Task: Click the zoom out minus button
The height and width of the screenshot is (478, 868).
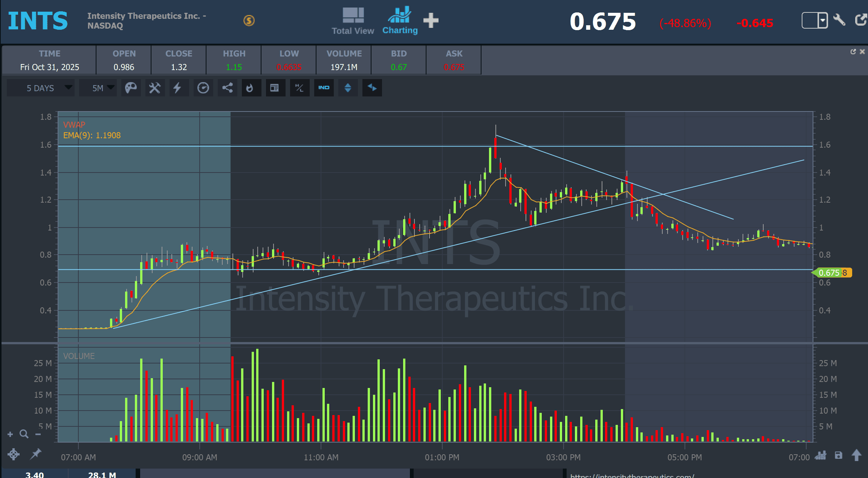Action: [x=38, y=434]
